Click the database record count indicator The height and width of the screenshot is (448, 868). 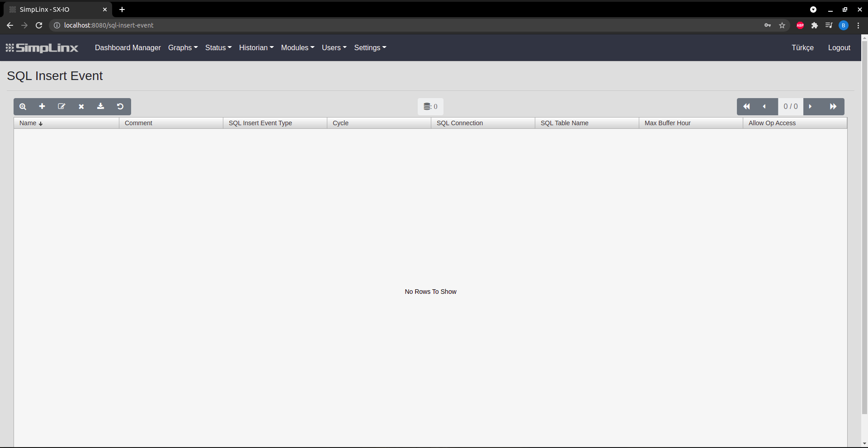(430, 107)
